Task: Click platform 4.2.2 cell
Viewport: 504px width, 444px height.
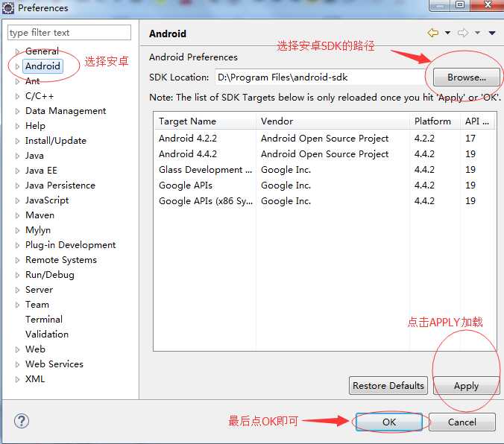Action: 424,139
